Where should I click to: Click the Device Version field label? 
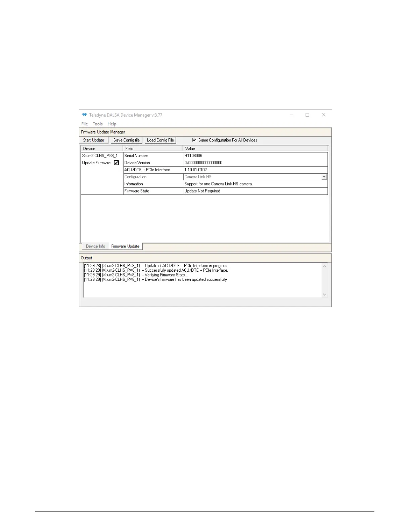[x=137, y=163]
